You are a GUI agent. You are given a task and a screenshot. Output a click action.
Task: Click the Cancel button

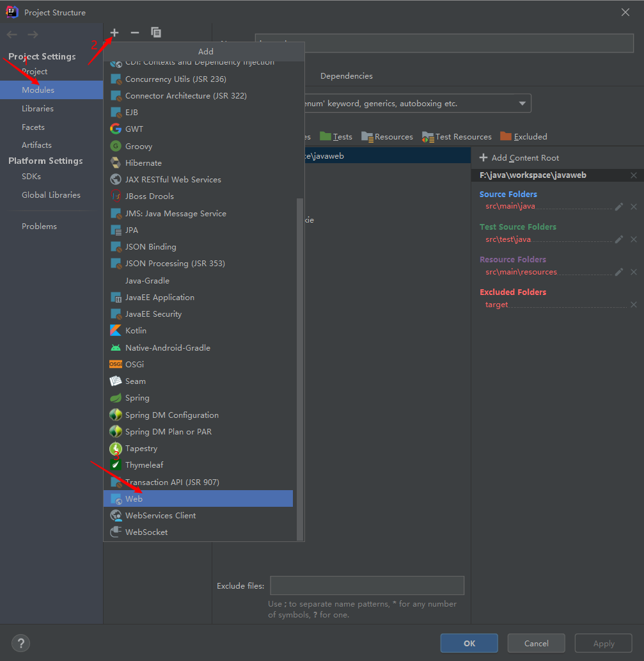536,643
